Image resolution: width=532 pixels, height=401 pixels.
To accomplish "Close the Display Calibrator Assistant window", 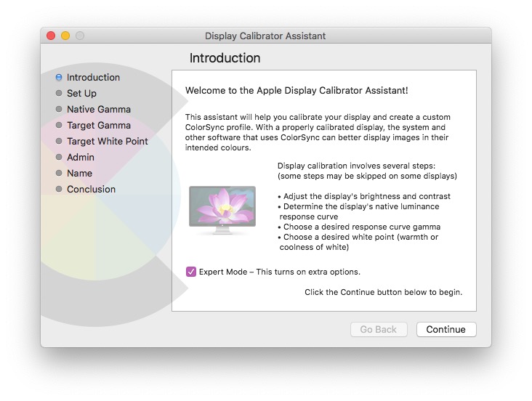I will [51, 36].
